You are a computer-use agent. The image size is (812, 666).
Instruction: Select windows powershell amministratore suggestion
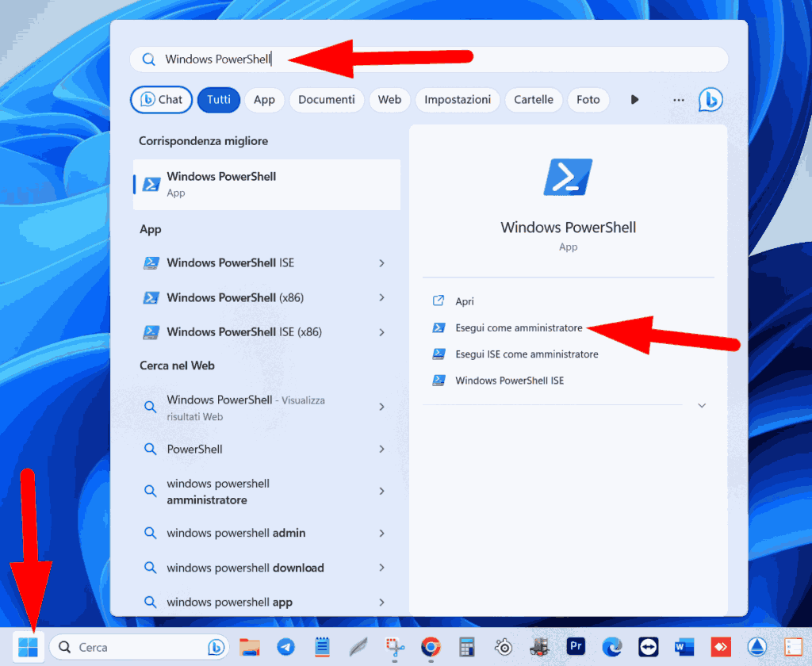(266, 492)
